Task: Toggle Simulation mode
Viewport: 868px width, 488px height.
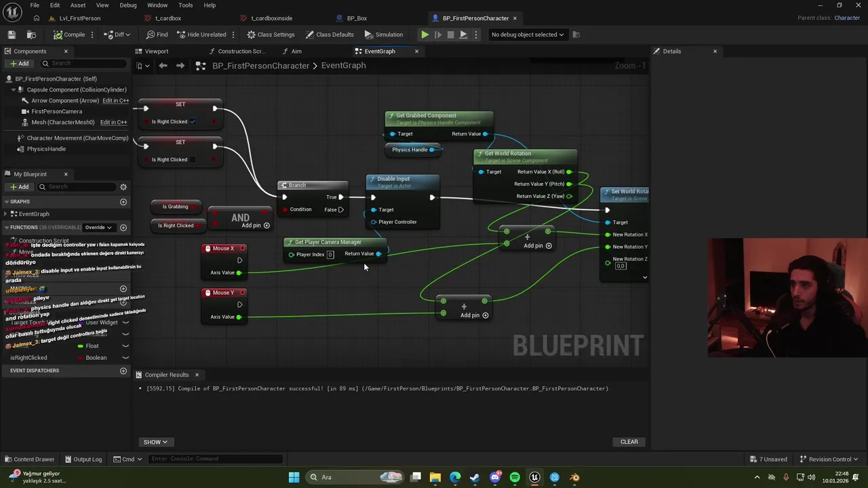Action: pyautogui.click(x=383, y=35)
